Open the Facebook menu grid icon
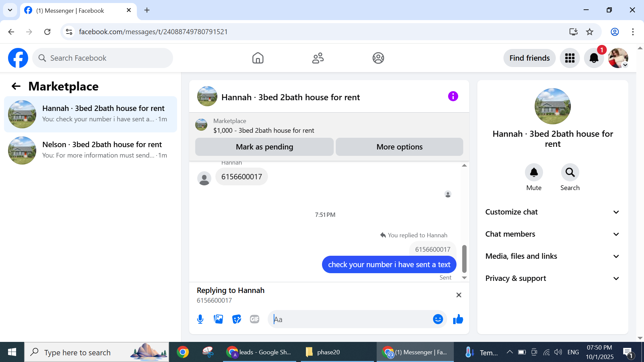 (x=570, y=58)
